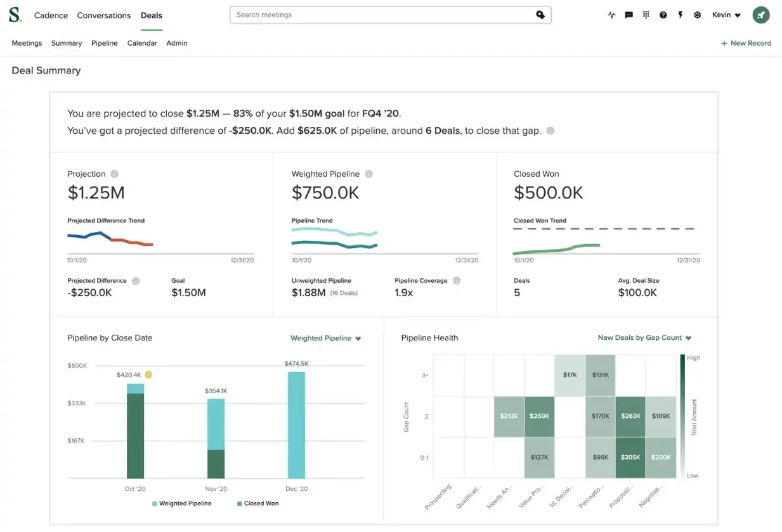Click the dialer keypad icon
The image size is (782, 532).
coord(645,15)
